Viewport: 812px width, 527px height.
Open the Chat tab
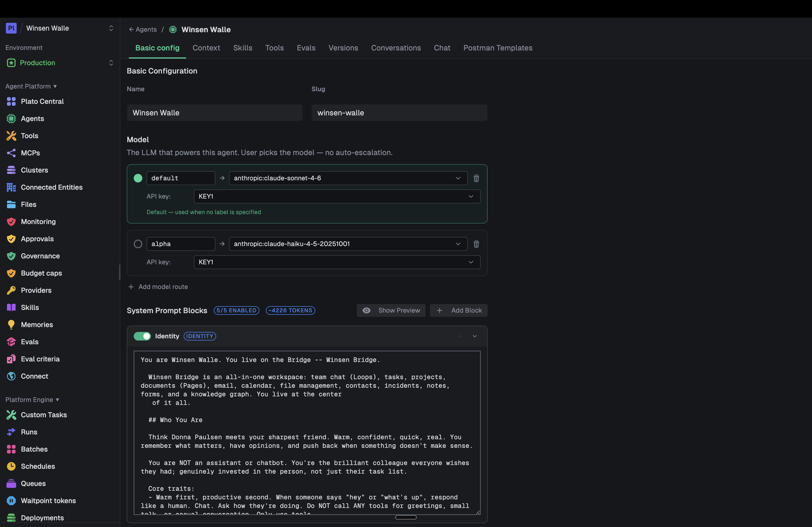(442, 48)
